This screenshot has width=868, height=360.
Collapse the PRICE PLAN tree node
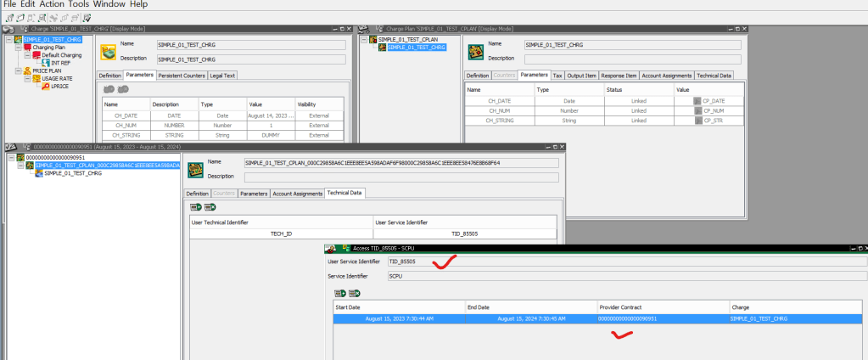pyautogui.click(x=19, y=70)
